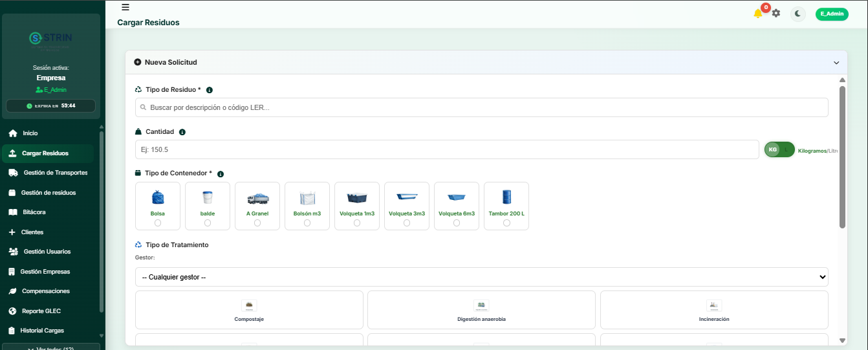Click the Bolsón m3 big bag image

point(307,198)
